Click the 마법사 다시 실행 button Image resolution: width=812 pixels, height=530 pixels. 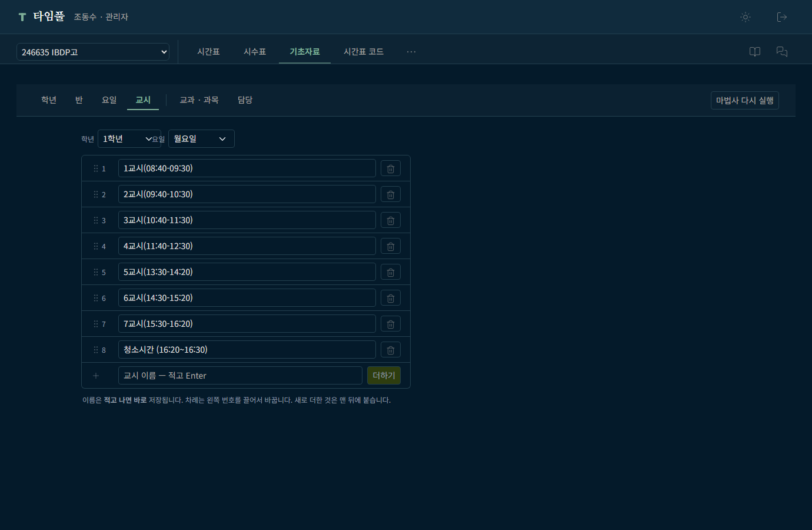pos(745,101)
